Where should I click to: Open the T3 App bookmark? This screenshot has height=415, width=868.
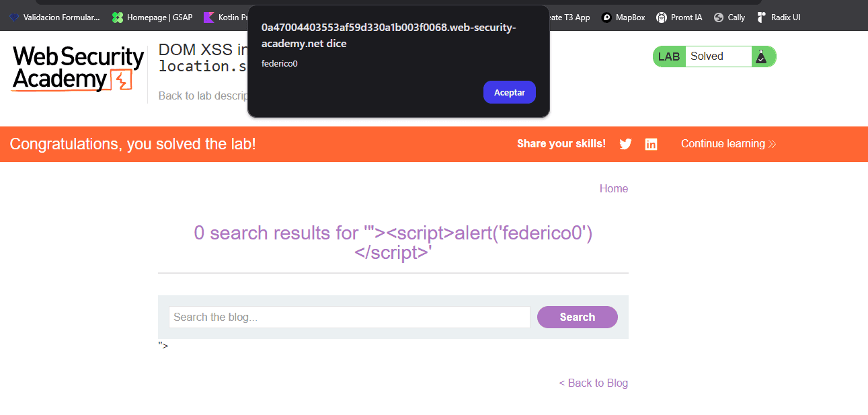(569, 17)
